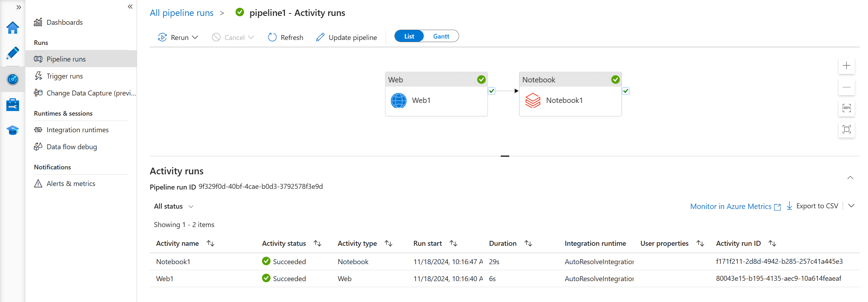Open the Learning center graduation cap icon

click(13, 130)
